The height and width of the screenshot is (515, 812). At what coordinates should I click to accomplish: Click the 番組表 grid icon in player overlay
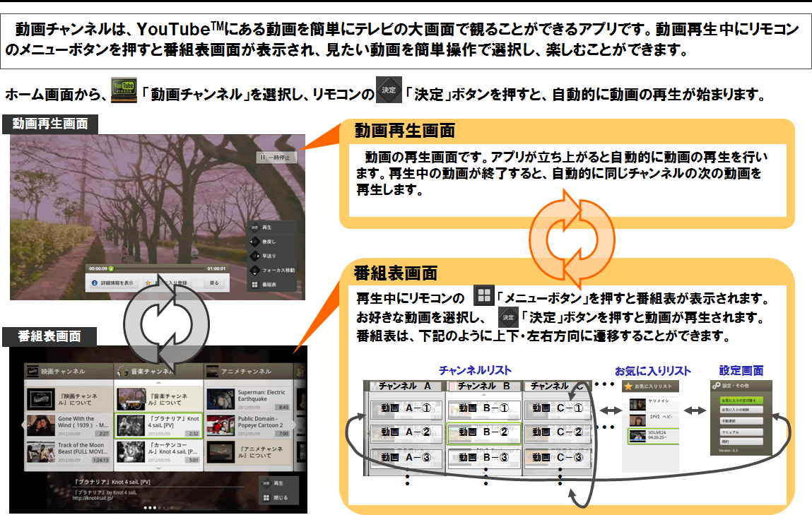click(255, 285)
